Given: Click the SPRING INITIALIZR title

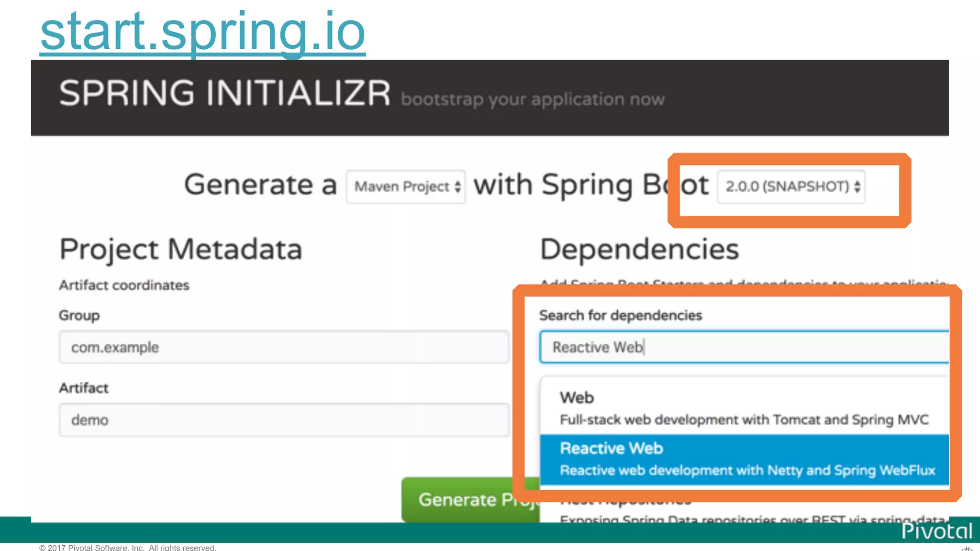Looking at the screenshot, I should [x=225, y=93].
